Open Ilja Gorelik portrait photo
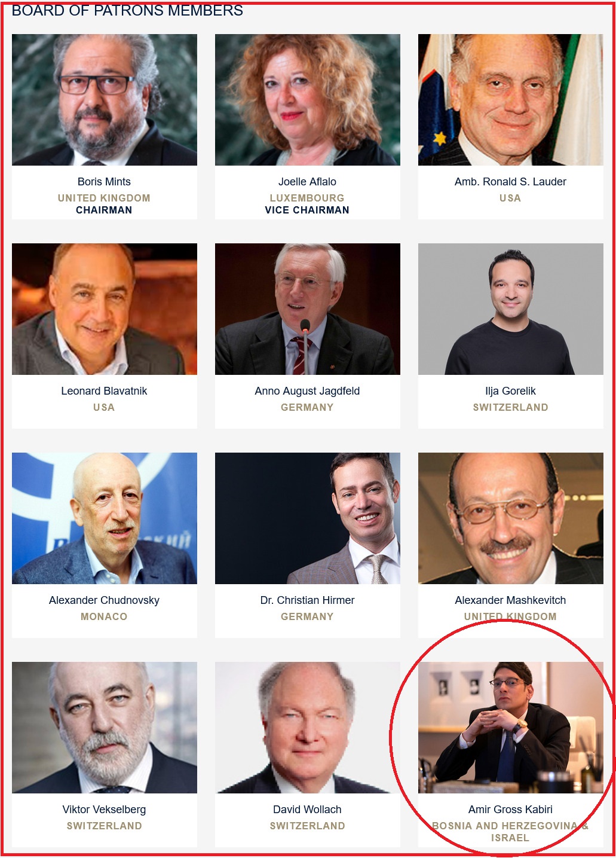616x858 pixels. [x=511, y=309]
